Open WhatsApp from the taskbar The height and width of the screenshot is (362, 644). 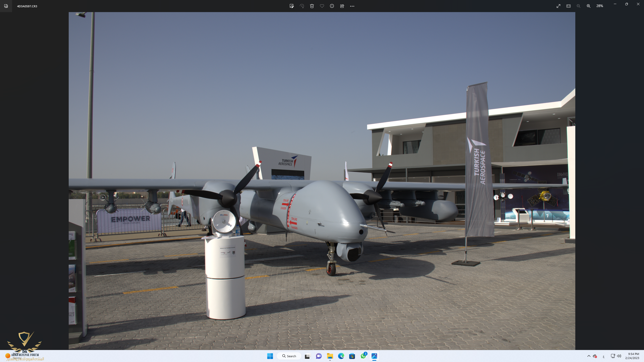pyautogui.click(x=363, y=356)
